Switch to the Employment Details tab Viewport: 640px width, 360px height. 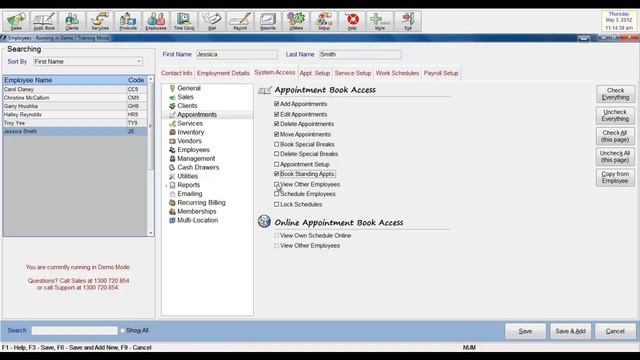(223, 73)
